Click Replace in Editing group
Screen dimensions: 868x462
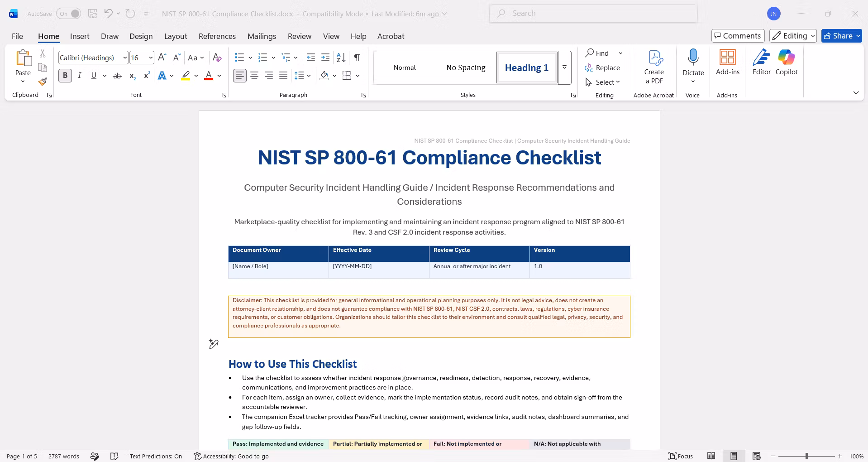602,67
